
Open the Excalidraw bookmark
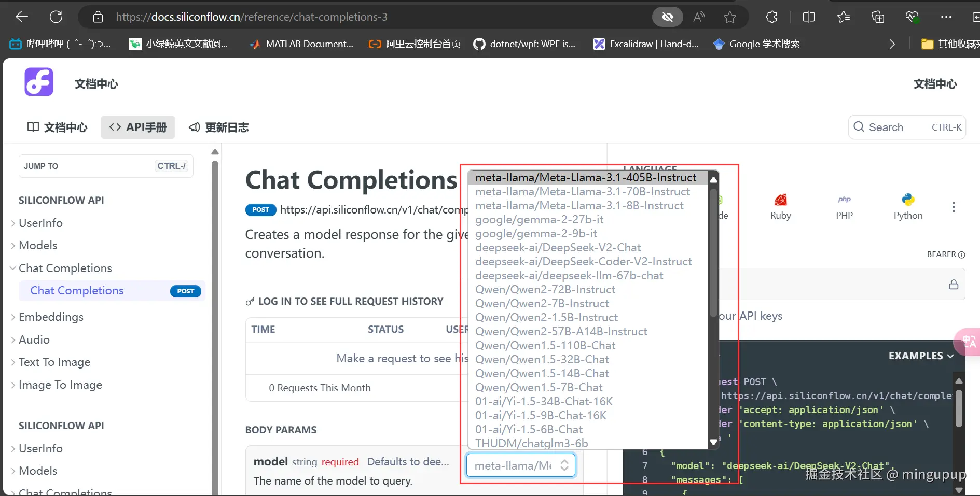pyautogui.click(x=646, y=44)
